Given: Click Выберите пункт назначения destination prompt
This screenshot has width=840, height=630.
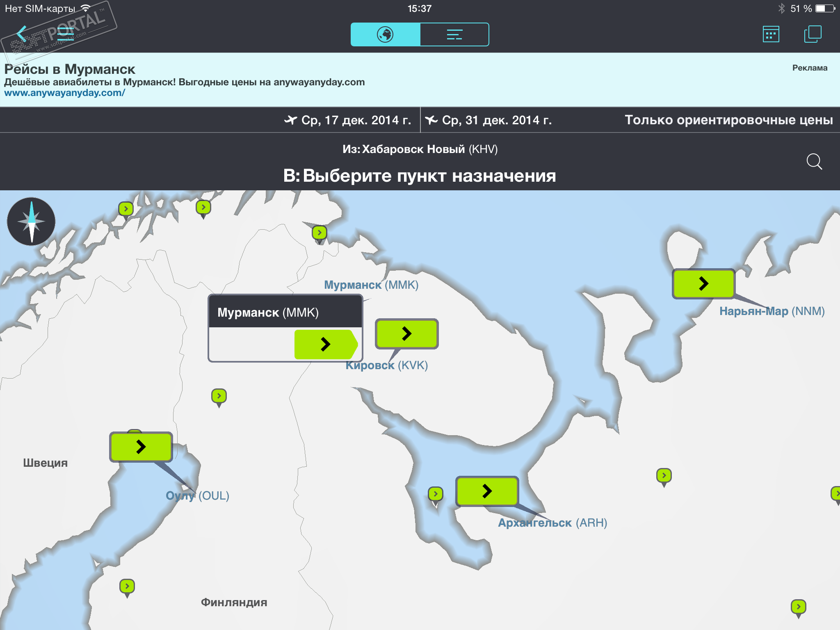Looking at the screenshot, I should [420, 176].
